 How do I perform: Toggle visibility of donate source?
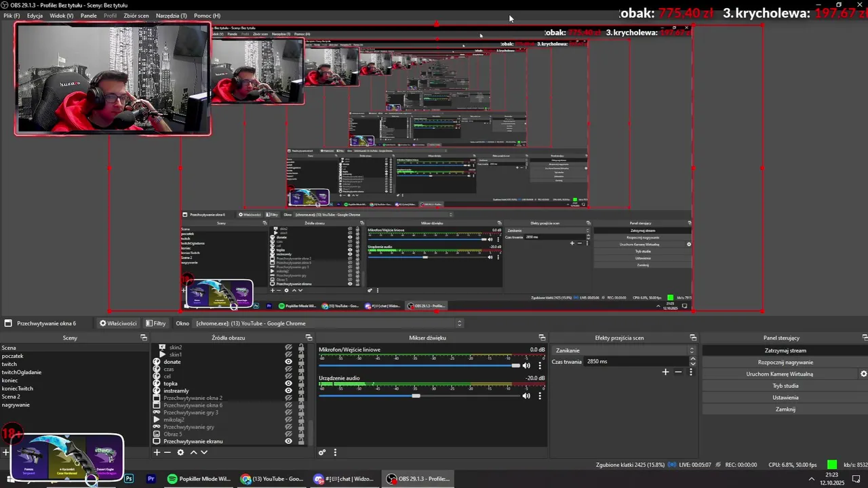click(288, 362)
